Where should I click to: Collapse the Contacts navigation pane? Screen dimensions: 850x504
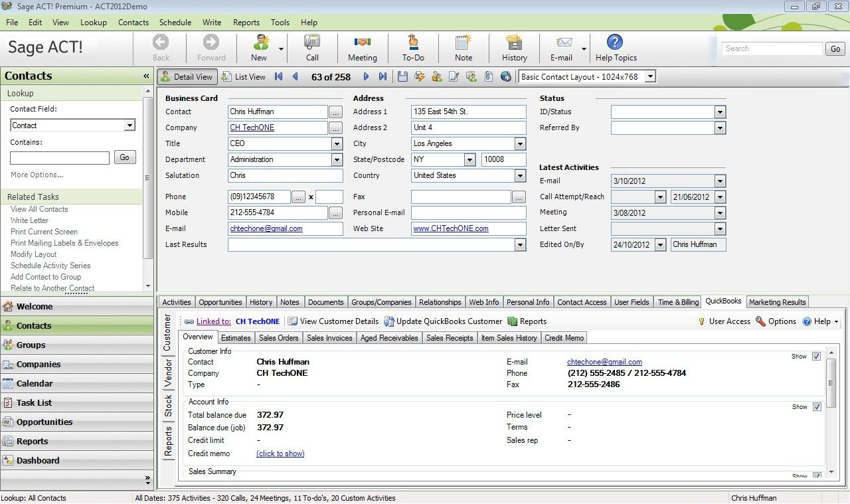(146, 76)
